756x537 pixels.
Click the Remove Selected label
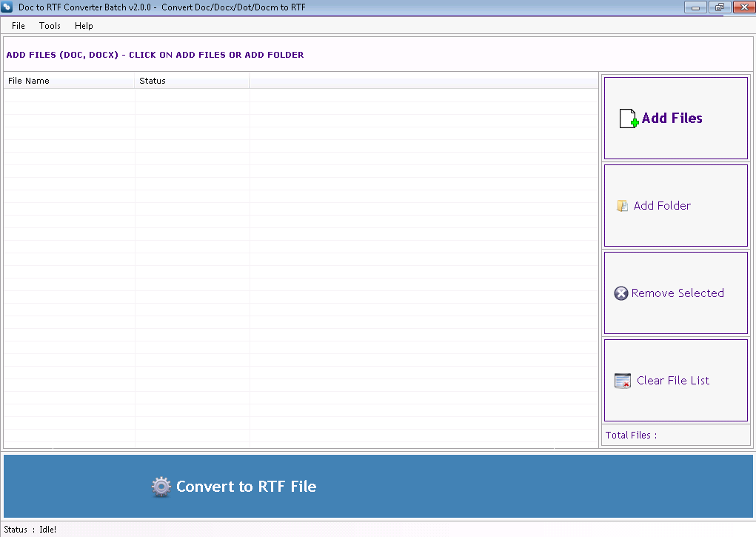pyautogui.click(x=678, y=293)
